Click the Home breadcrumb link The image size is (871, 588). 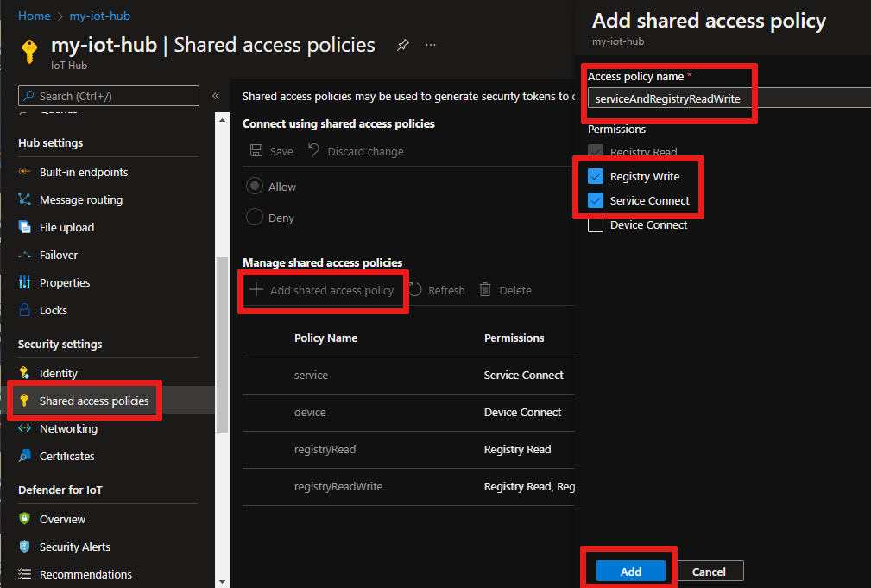(x=34, y=16)
